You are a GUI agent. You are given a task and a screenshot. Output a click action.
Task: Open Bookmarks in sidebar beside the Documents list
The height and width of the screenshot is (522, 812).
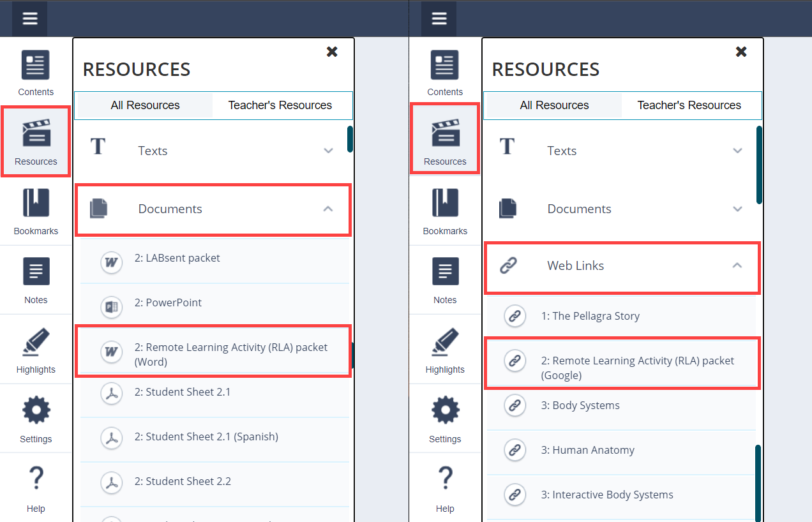[36, 211]
